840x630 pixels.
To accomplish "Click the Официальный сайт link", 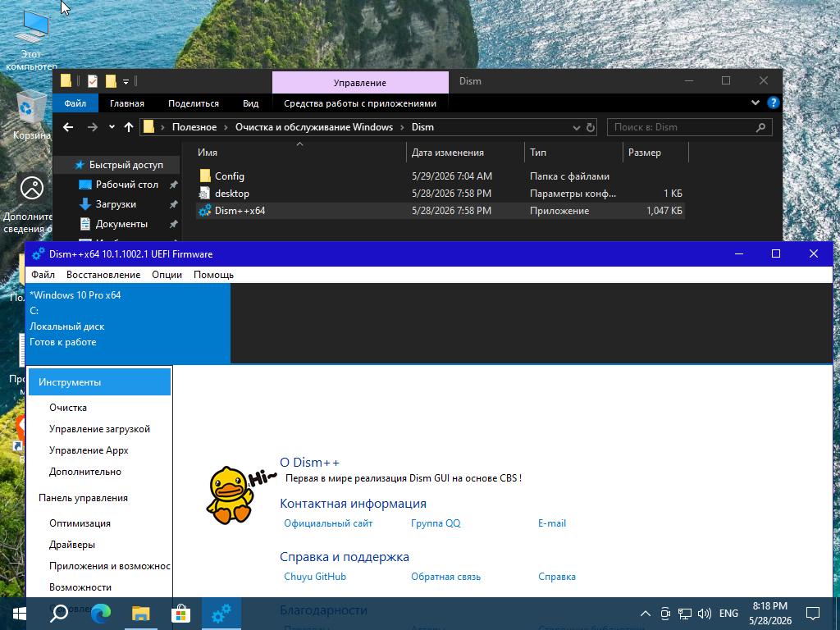I will click(x=328, y=523).
